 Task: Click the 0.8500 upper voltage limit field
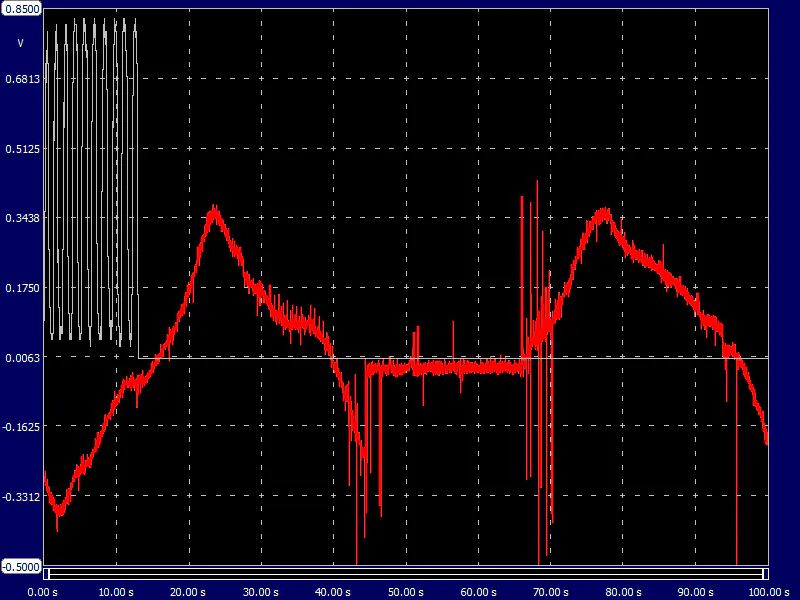tap(21, 8)
